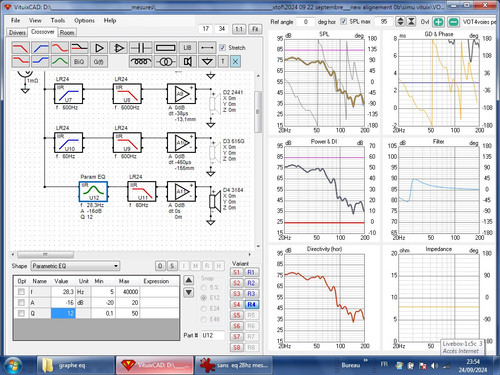Increase value with the up arrow button
Screen dimensions: 500x375
point(189,280)
